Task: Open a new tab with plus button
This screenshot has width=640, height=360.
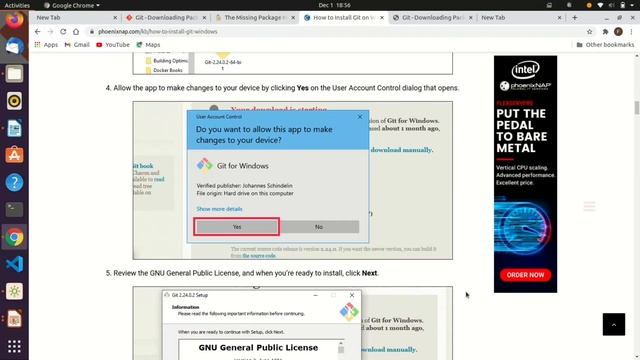Action: (575, 18)
